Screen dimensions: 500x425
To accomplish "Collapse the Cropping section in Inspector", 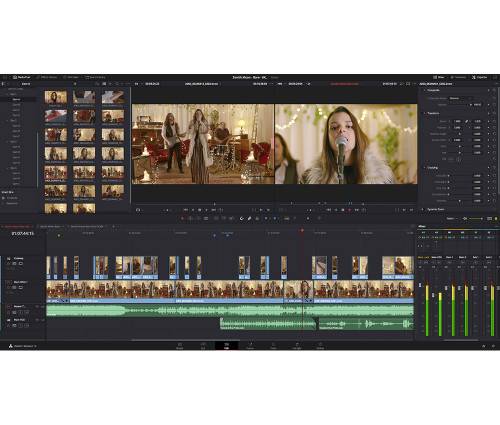I will pos(425,168).
